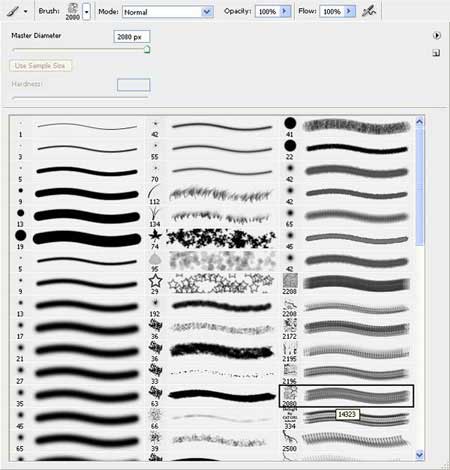Open the Opacity slider arrow
Viewport: 450px width, 470px height.
point(285,12)
